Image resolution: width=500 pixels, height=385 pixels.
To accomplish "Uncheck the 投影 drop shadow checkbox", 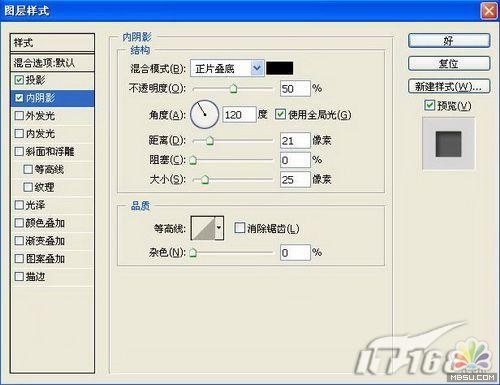I will [x=19, y=80].
